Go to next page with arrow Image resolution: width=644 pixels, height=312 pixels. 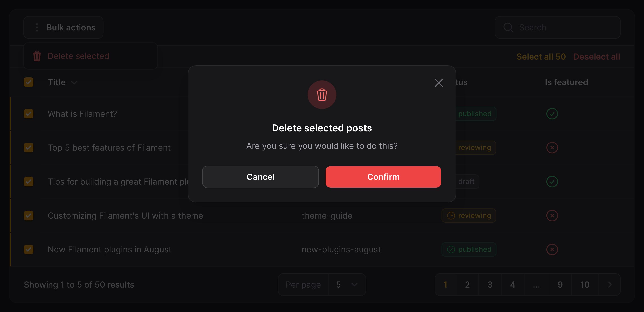pyautogui.click(x=609, y=285)
